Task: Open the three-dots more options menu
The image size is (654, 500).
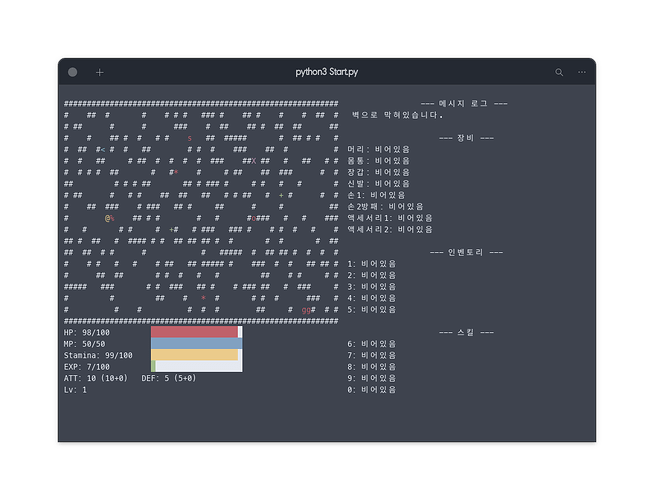Action: click(x=581, y=72)
